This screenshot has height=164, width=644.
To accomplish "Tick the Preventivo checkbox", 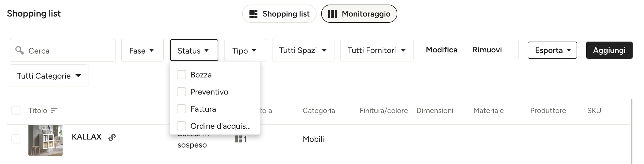I will tap(181, 92).
